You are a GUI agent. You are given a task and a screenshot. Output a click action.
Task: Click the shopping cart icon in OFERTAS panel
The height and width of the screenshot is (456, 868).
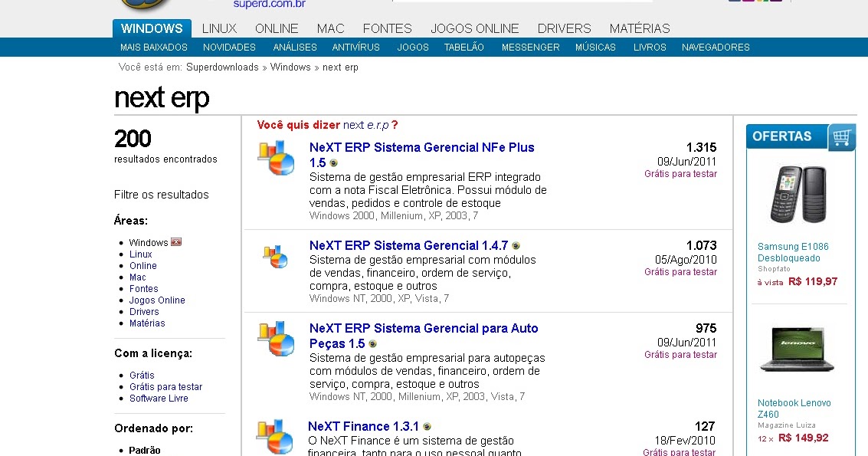click(841, 136)
